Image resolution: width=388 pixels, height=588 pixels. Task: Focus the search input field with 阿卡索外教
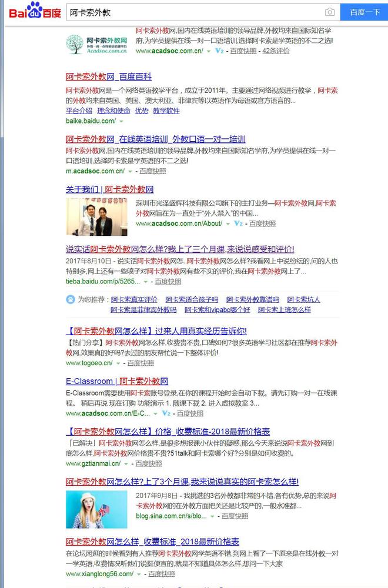point(195,12)
